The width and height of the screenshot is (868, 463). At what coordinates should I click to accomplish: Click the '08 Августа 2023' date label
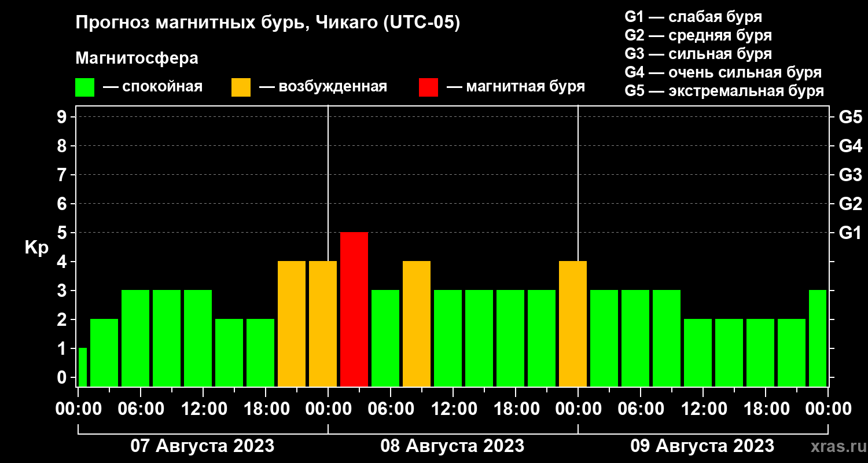(x=453, y=446)
